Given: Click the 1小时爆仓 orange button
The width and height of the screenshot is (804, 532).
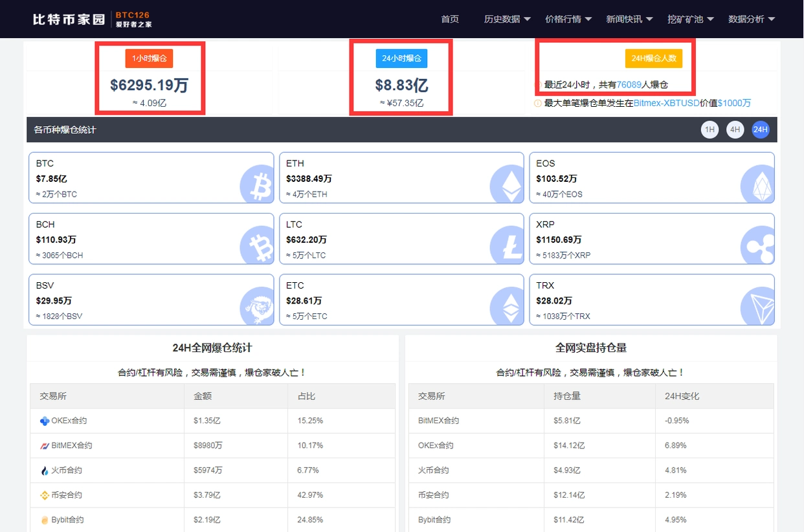Looking at the screenshot, I should [149, 58].
